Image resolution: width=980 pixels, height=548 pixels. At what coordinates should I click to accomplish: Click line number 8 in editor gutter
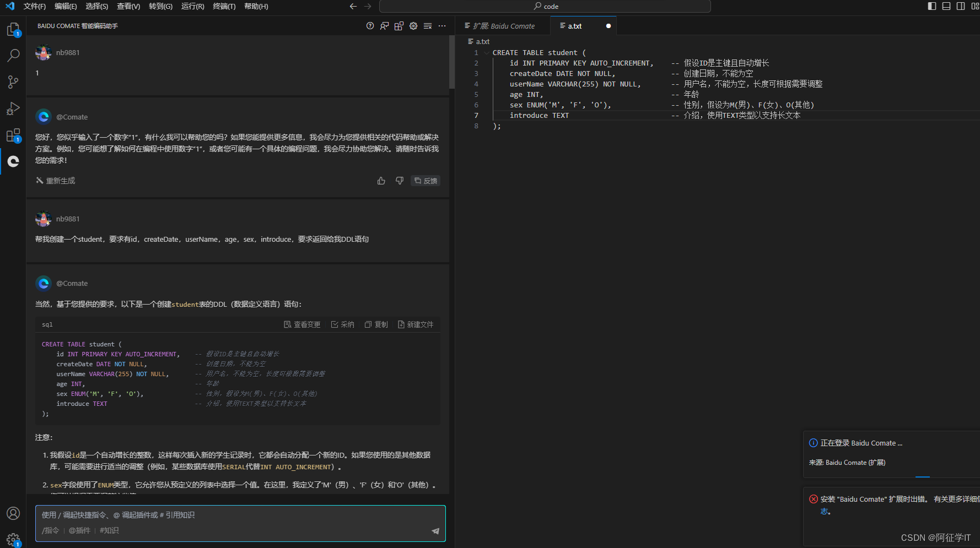476,126
